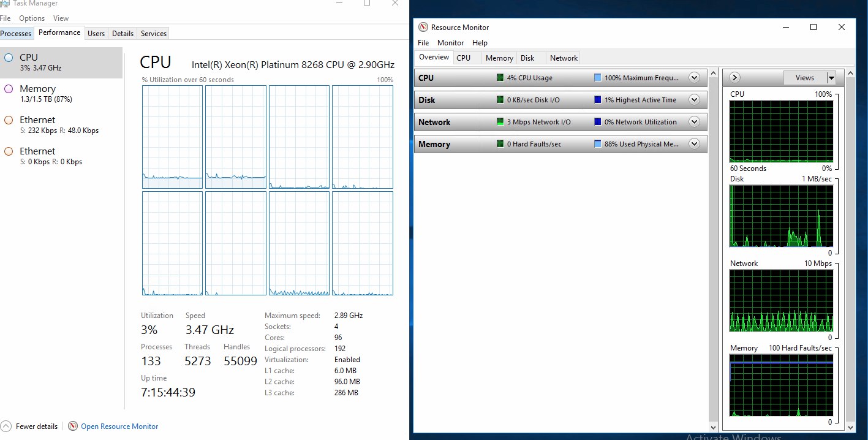Click the Memory section header in Resource Monitor

point(560,144)
